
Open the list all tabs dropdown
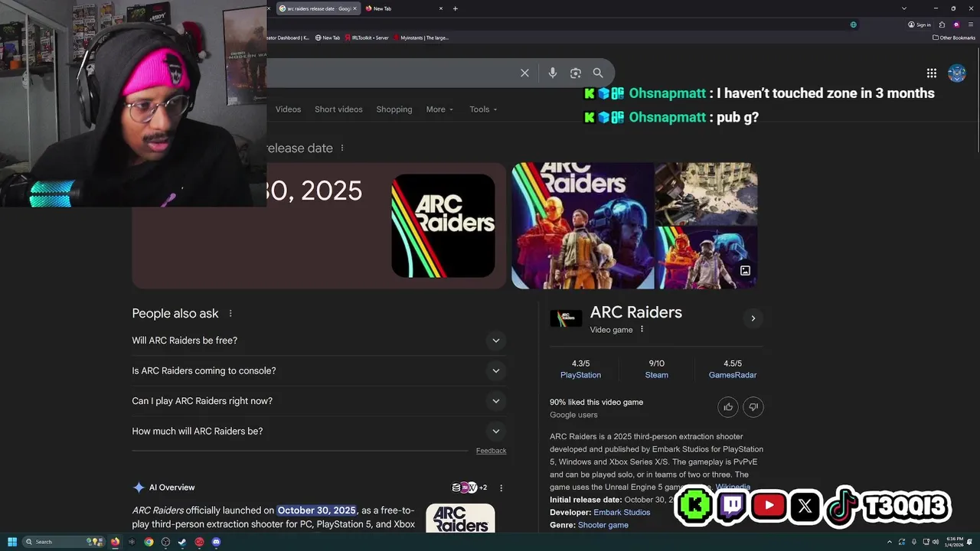click(x=903, y=8)
